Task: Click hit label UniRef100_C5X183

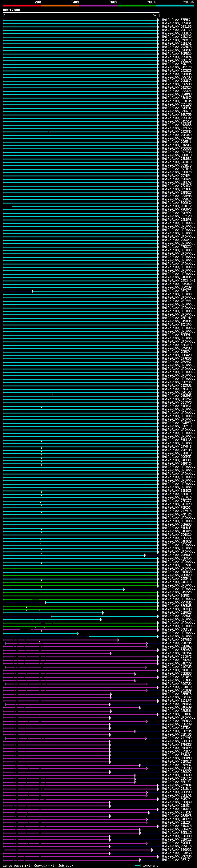Action: pos(177,104)
